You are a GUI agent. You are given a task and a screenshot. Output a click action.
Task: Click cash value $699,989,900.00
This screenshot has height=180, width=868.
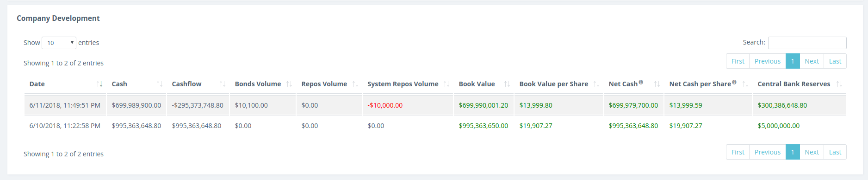pyautogui.click(x=136, y=105)
